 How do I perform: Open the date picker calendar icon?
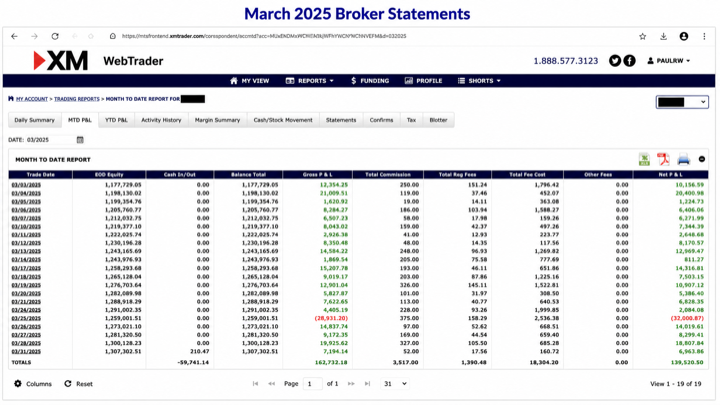pyautogui.click(x=80, y=140)
